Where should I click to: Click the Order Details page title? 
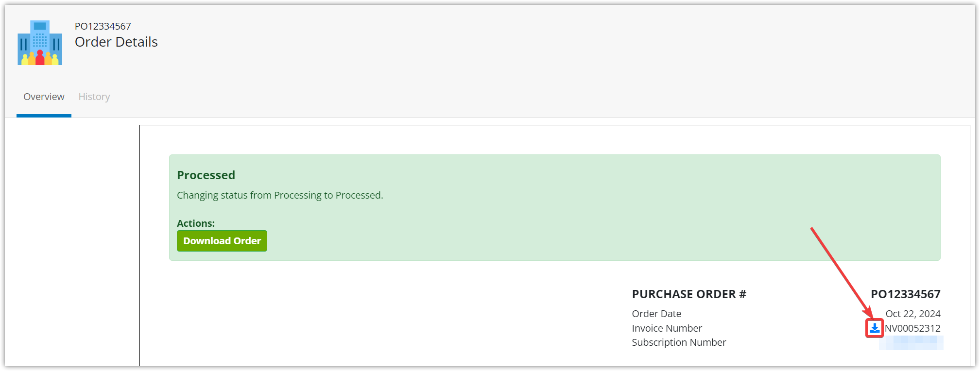click(x=116, y=42)
